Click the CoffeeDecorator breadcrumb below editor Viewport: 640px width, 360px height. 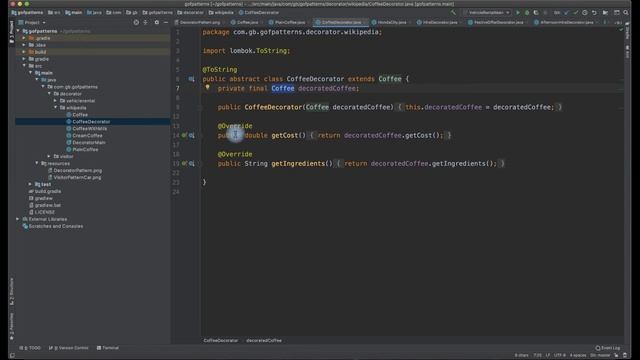tap(220, 340)
